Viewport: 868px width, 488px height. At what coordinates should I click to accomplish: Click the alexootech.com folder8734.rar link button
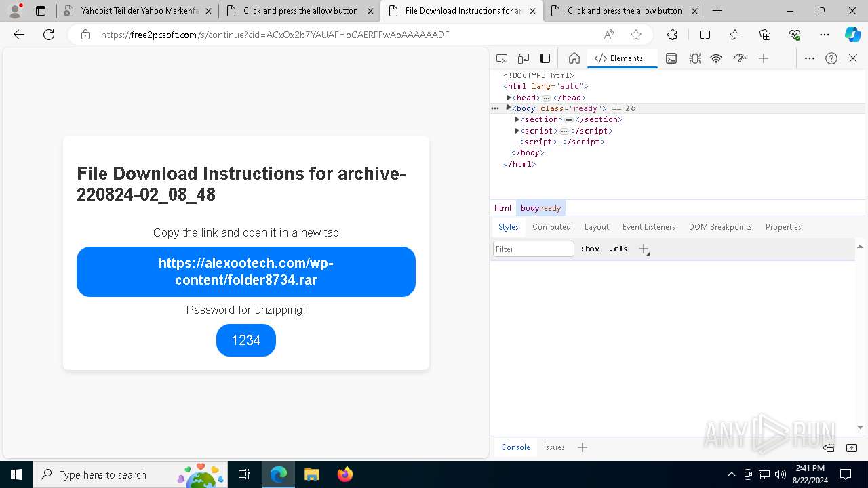[246, 272]
